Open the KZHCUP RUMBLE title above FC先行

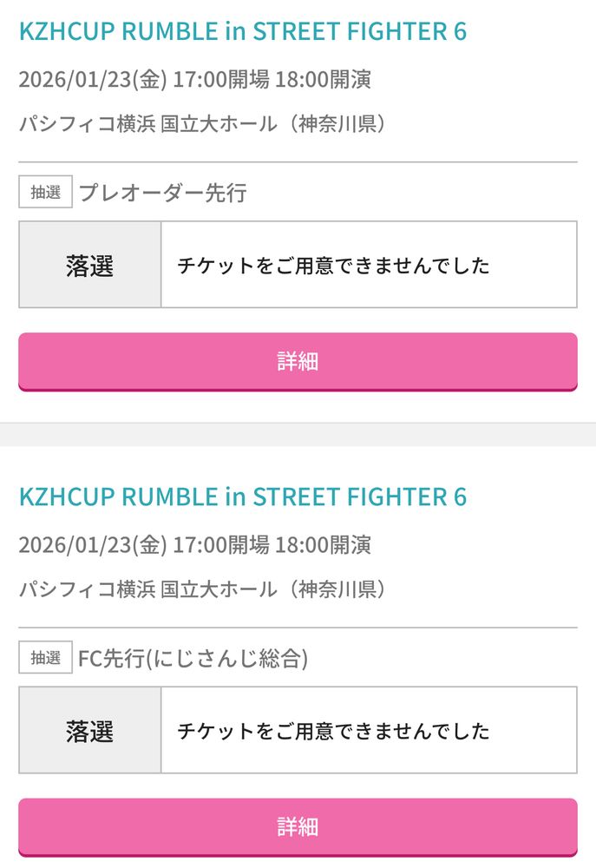pos(243,497)
